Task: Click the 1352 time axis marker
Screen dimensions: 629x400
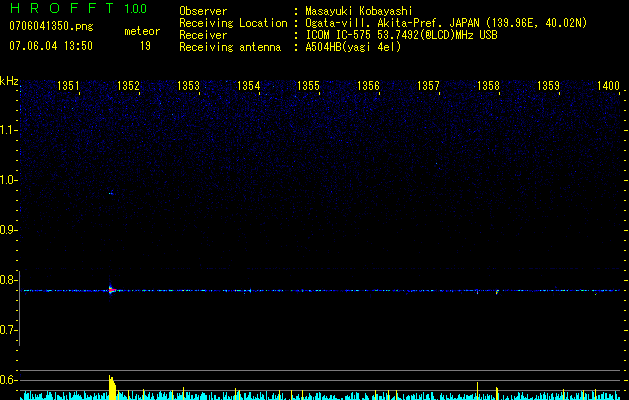Action: (x=128, y=86)
